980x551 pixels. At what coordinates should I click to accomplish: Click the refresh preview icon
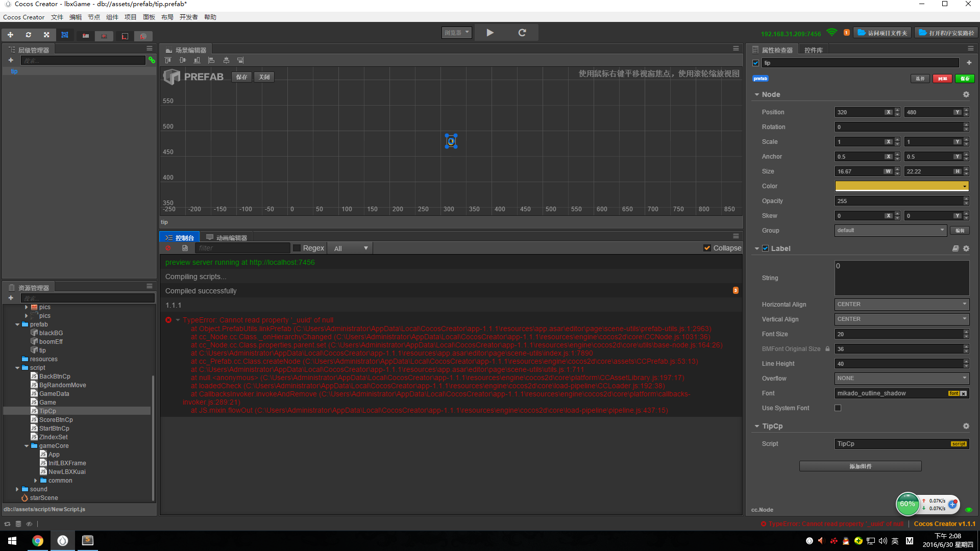[x=522, y=33]
